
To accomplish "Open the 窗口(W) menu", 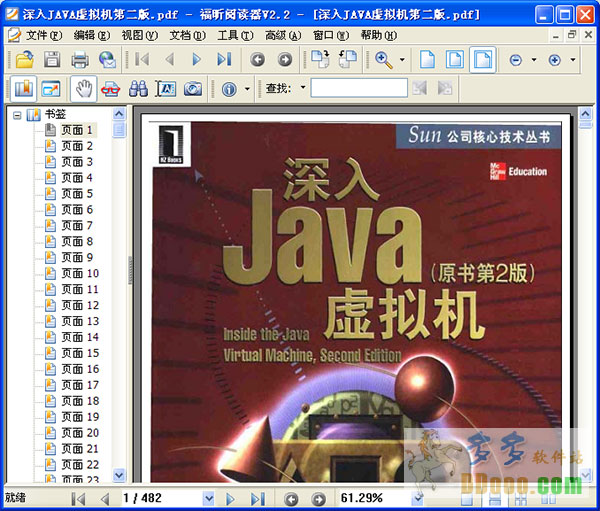I will click(331, 36).
